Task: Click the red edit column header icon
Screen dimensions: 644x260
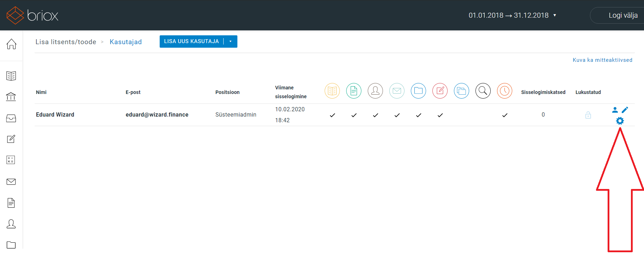Action: point(440,91)
